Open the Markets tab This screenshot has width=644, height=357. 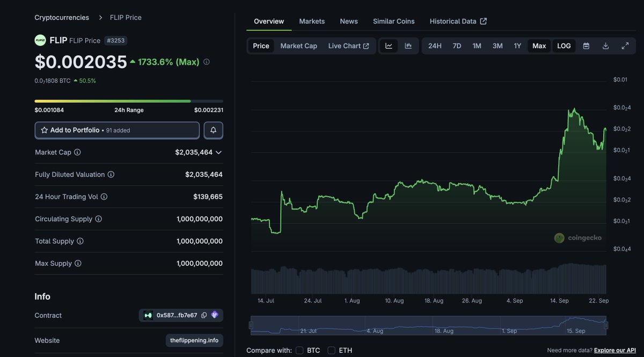click(x=312, y=21)
